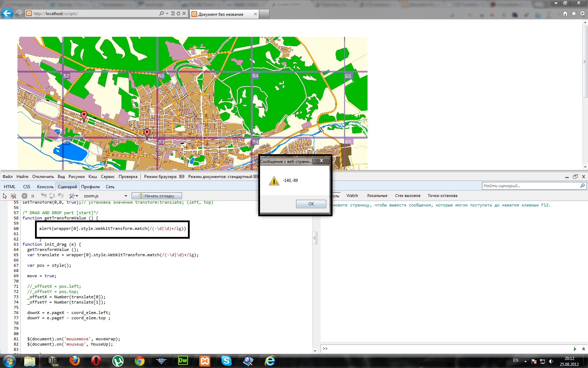Viewport: 588px width, 368px height.
Task: Click the left red map marker
Action: click(84, 116)
